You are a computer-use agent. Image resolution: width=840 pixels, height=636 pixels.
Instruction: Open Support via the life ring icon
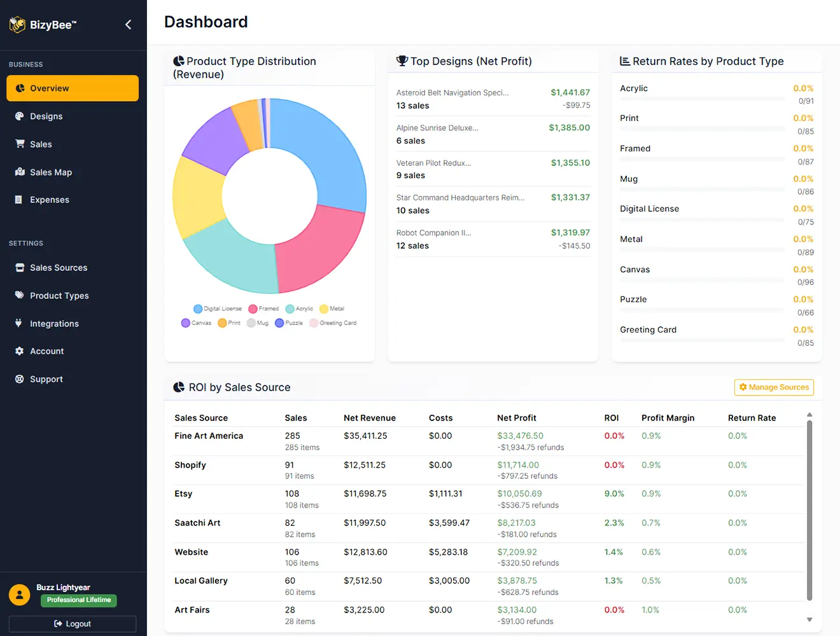20,379
